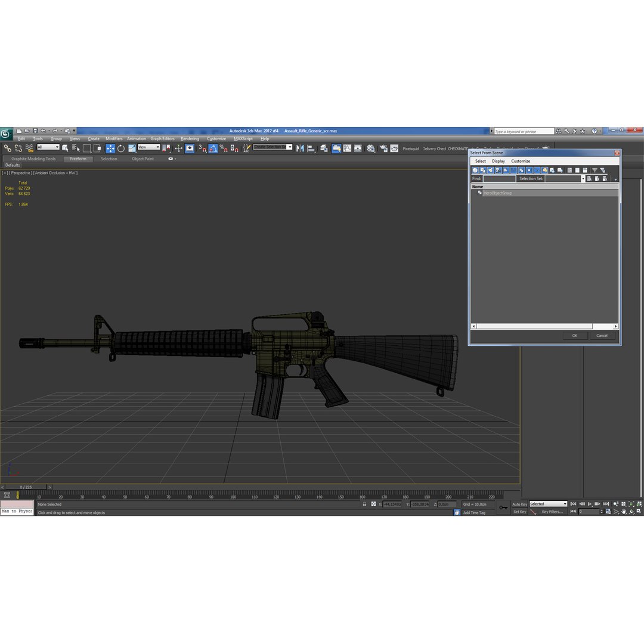The width and height of the screenshot is (644, 644).
Task: Open the Help icon dropdown arrow
Action: tap(600, 131)
